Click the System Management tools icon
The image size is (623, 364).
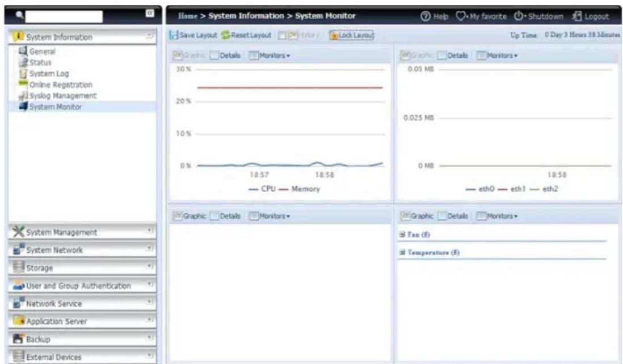click(18, 231)
